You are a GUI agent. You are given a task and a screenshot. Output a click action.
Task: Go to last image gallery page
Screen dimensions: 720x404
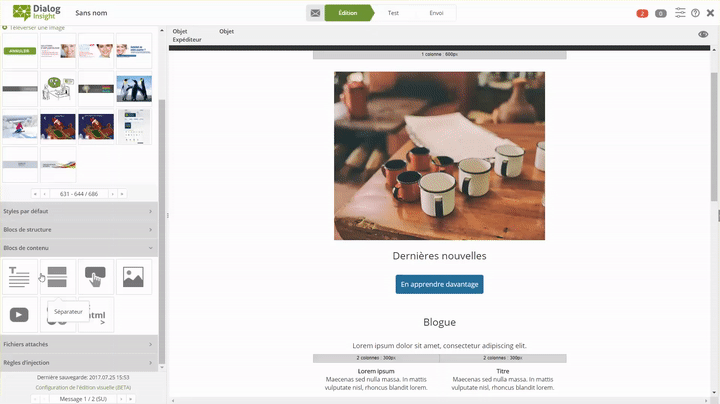coord(122,194)
